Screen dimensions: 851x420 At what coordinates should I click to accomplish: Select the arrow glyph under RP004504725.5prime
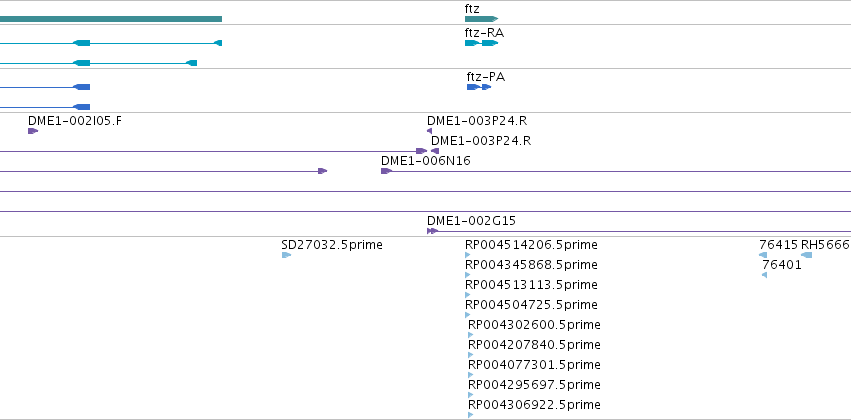coord(468,315)
